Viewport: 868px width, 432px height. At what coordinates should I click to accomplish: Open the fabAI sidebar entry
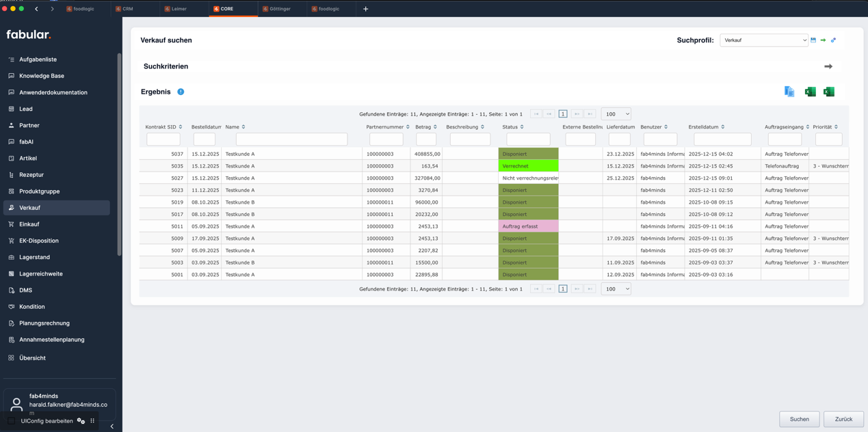coord(26,141)
